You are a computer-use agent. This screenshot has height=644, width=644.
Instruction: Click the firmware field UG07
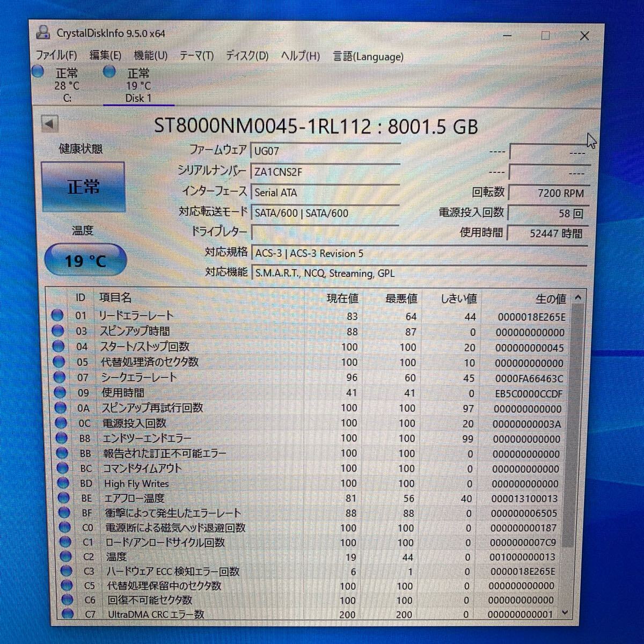click(326, 151)
